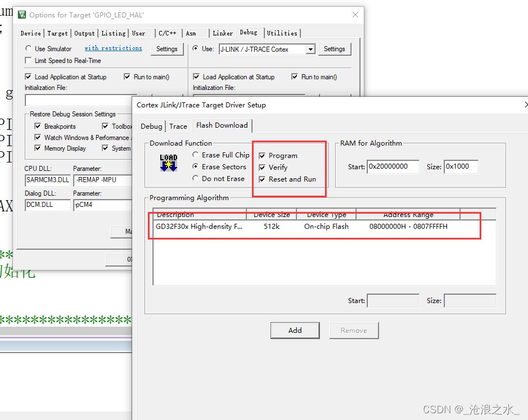Switch to the Linker tab
Image resolution: width=528 pixels, height=420 pixels.
[x=223, y=33]
